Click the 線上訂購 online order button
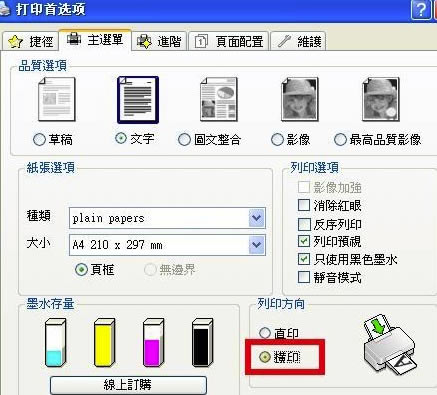437x395 pixels. click(128, 385)
